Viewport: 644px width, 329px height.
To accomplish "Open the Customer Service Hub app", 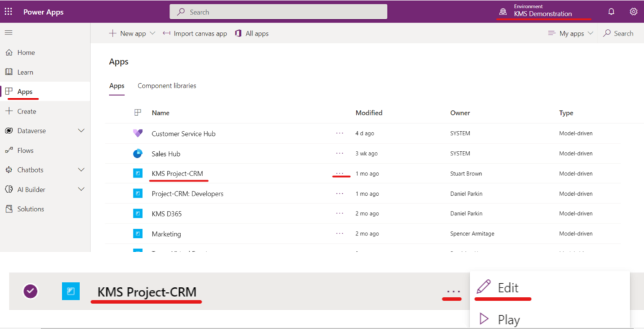I will tap(184, 133).
